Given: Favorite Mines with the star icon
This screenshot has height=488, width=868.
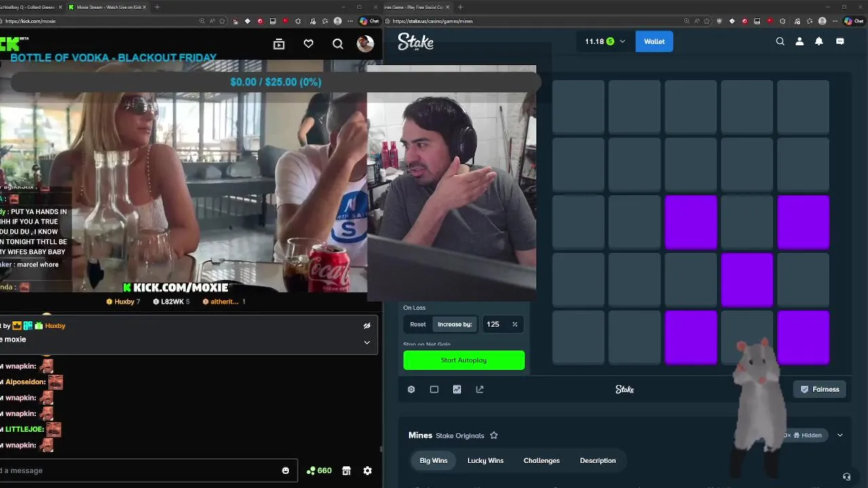Looking at the screenshot, I should [494, 435].
